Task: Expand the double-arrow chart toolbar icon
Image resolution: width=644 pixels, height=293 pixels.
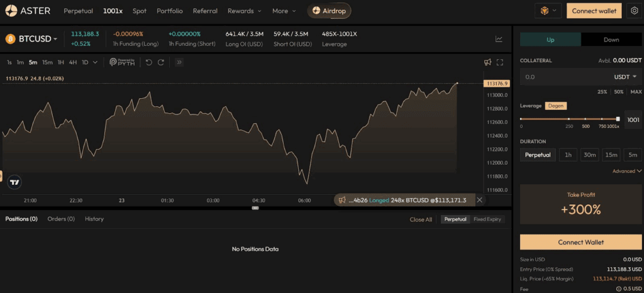Action: [179, 62]
